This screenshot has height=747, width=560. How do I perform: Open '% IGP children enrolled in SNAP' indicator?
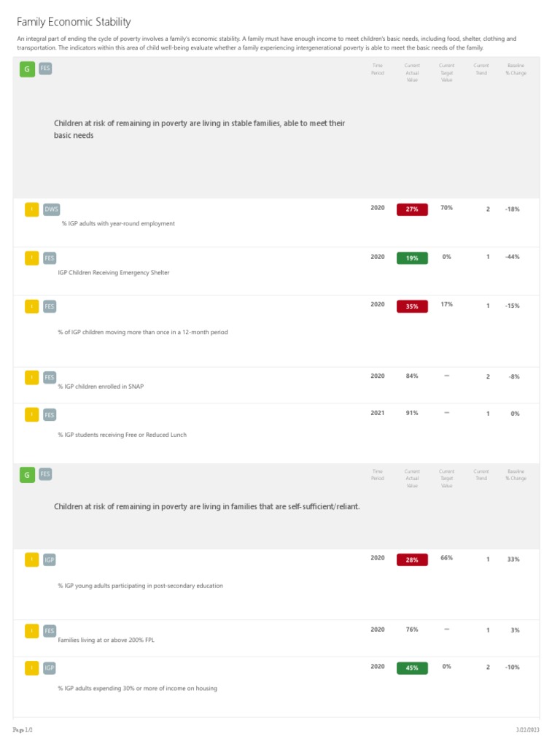coord(101,387)
